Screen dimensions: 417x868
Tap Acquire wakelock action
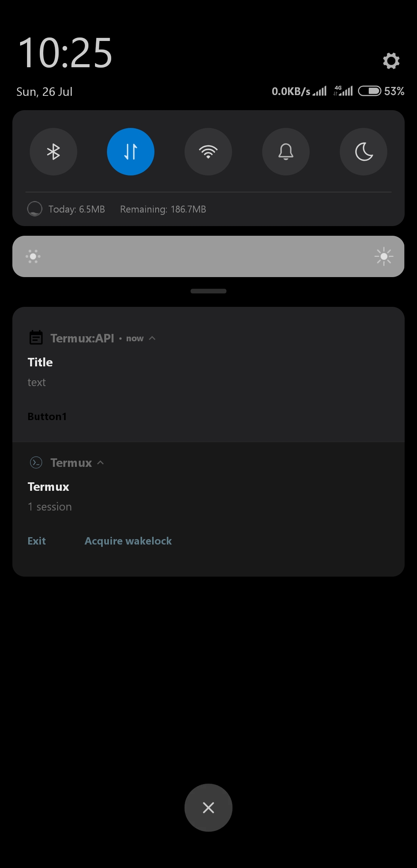[128, 541]
